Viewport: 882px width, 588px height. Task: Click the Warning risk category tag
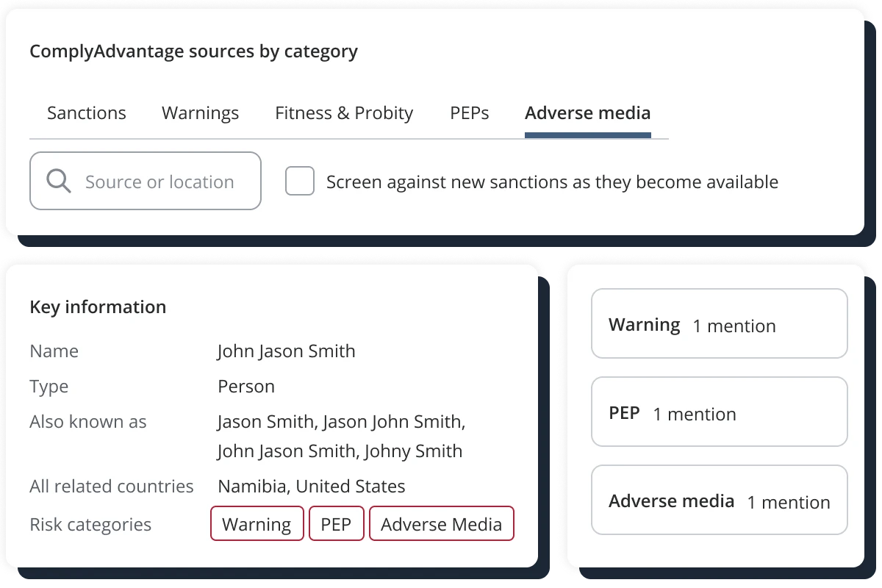pos(257,524)
